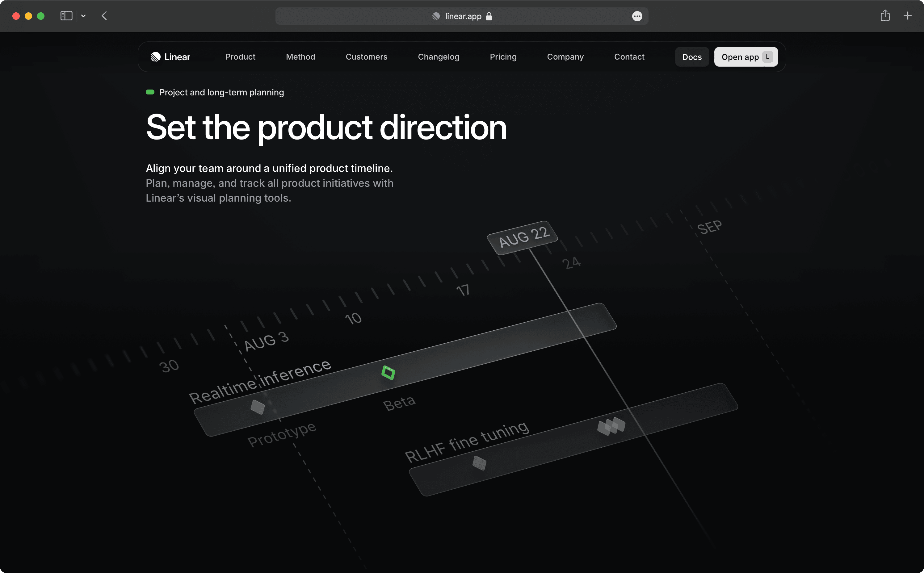The width and height of the screenshot is (924, 573).
Task: Visit the Pricing page
Action: [x=503, y=57]
